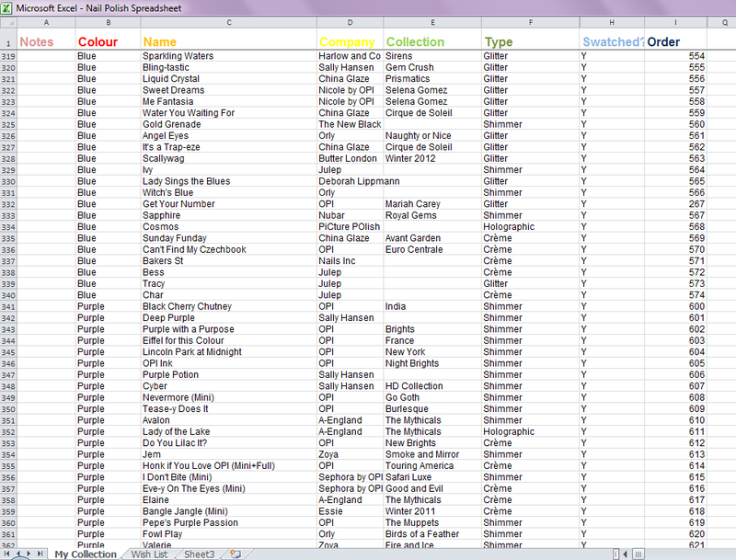Select the cell 'Can't Find My Czechbook'
Screen dimensions: 736x560
pyautogui.click(x=228, y=249)
